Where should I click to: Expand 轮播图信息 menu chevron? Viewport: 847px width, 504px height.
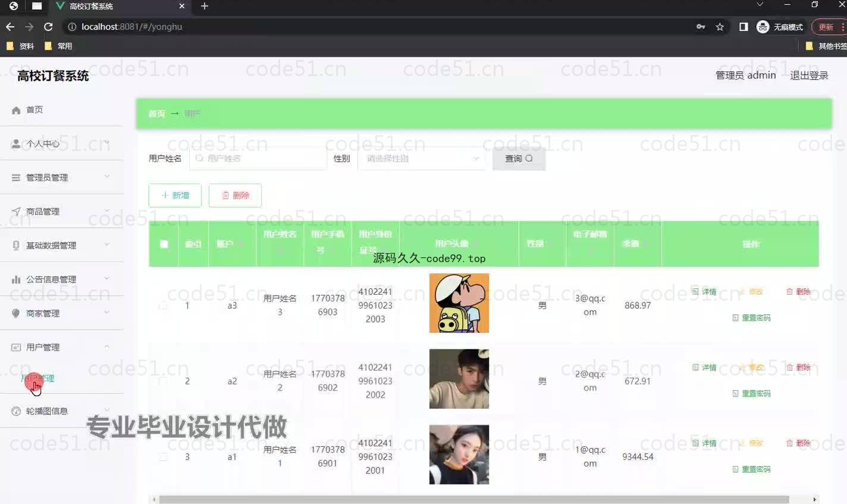pos(107,409)
